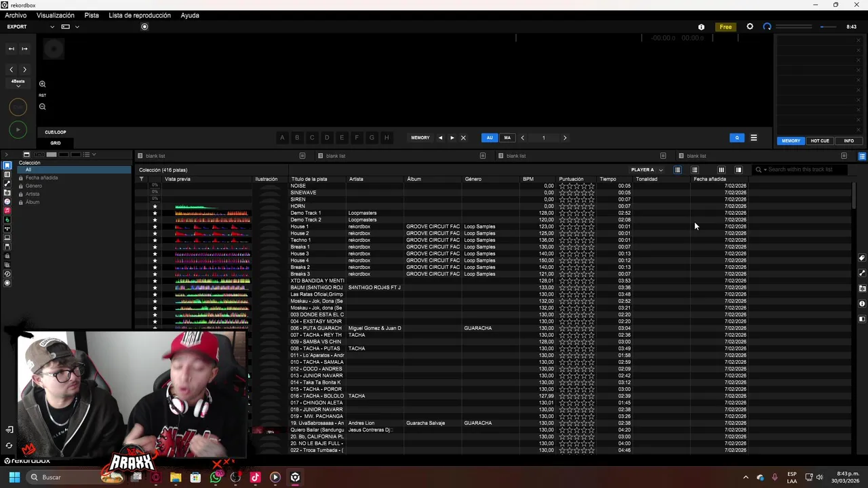Open the Lista de reproducción menu

point(140,15)
